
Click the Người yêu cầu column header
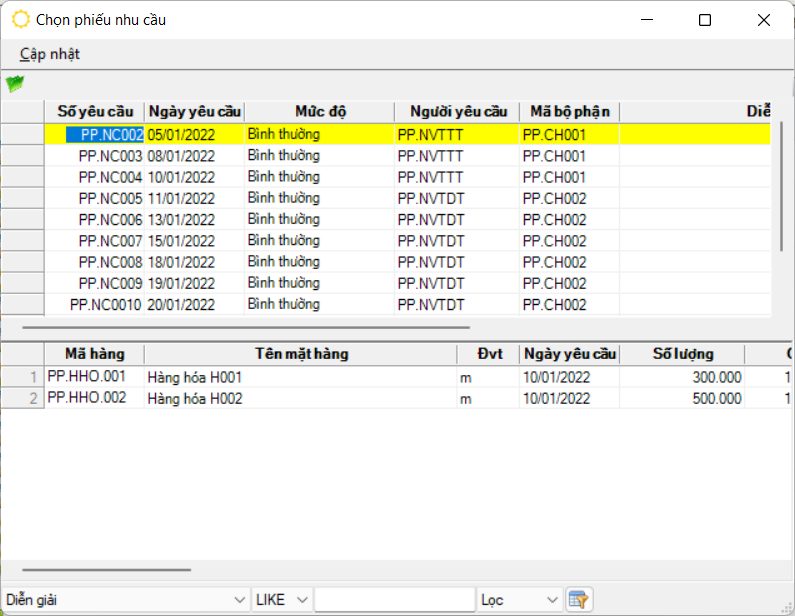[457, 111]
